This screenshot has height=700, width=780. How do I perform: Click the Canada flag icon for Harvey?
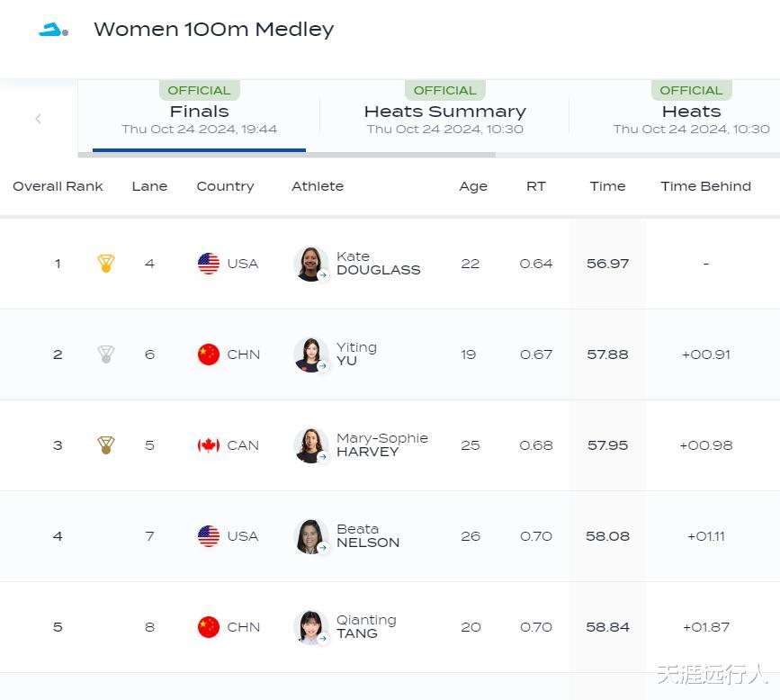(209, 445)
